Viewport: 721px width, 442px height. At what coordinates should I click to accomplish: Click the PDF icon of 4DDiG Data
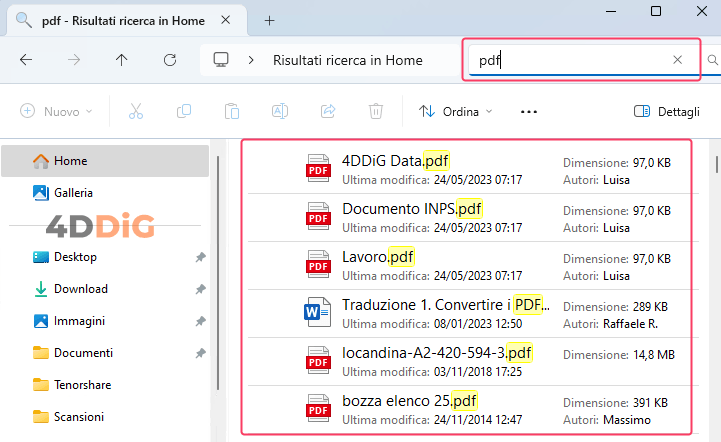318,168
